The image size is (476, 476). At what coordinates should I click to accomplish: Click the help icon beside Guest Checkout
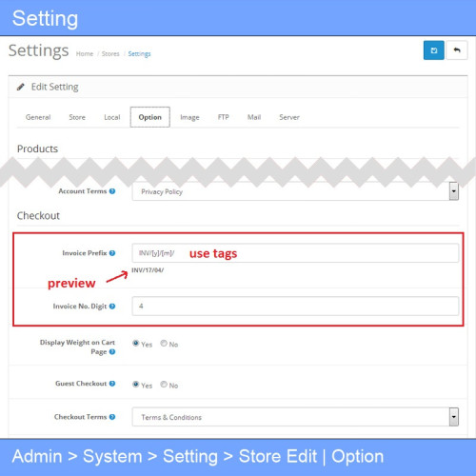coord(112,384)
